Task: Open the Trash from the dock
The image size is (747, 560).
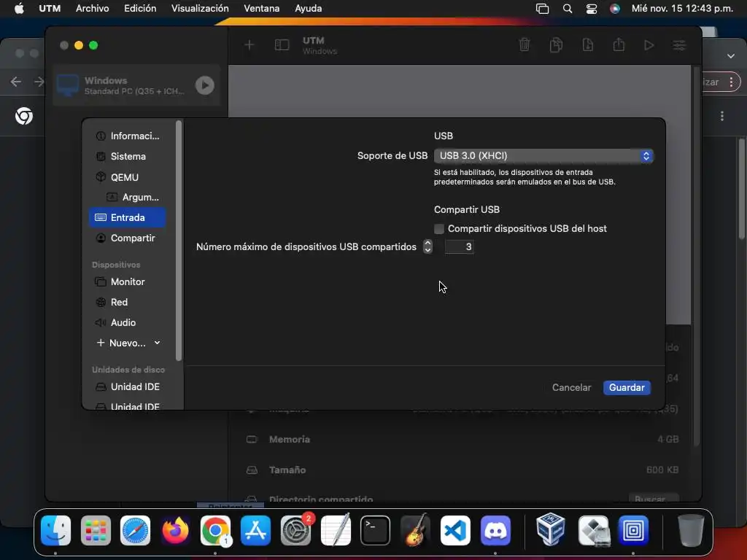Action: click(690, 531)
